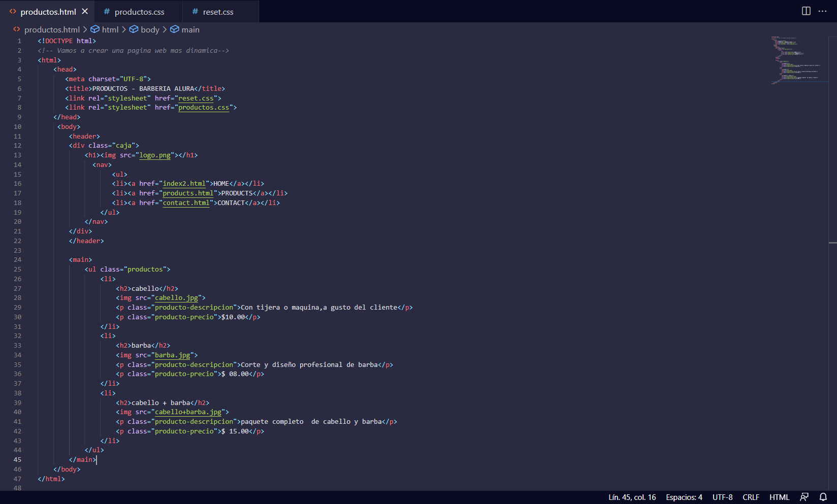Screen dimensions: 837x504
Task: Follow the contact.html link
Action: coord(186,203)
